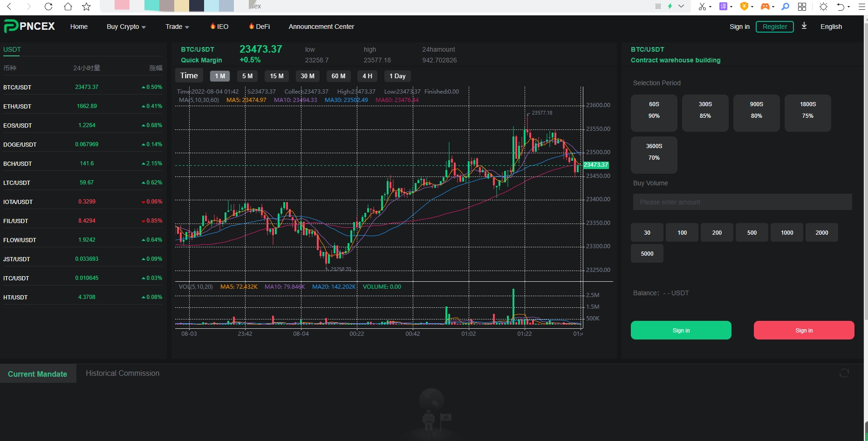Expand the Trade dropdown menu

[177, 27]
